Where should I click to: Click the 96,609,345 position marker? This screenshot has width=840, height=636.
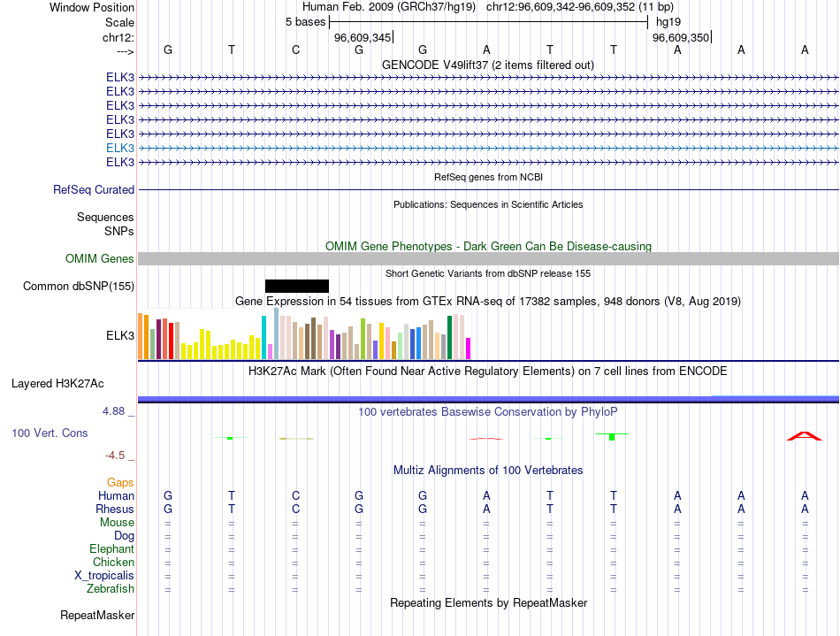(x=363, y=37)
